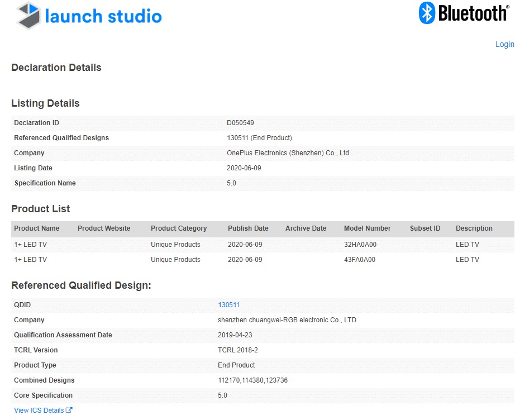515x420 pixels.
Task: Click Declaration ID value D050549
Action: point(240,123)
